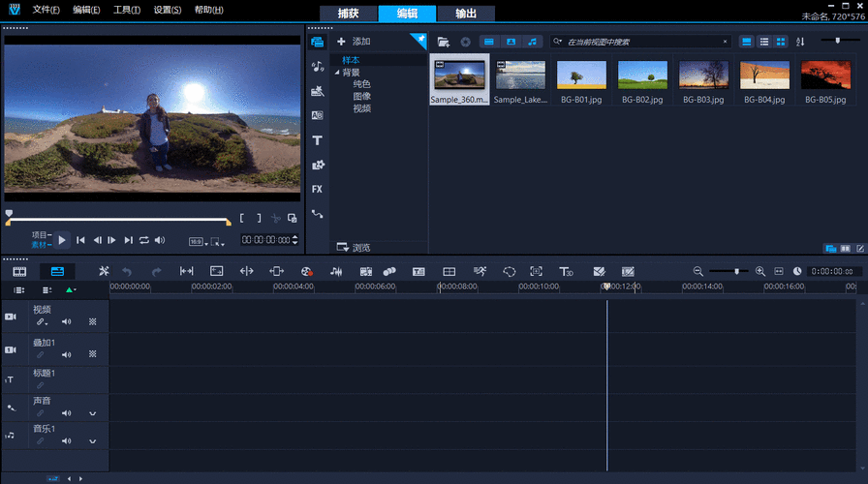868x484 pixels.
Task: Open the Transition library AB icon
Action: (x=317, y=115)
